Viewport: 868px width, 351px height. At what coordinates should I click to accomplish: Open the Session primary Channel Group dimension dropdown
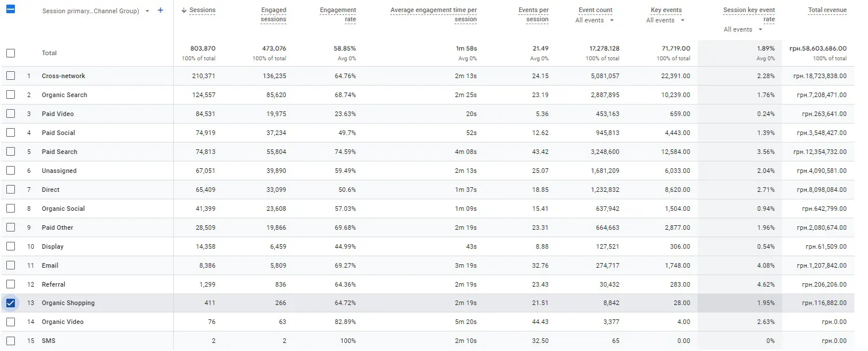(147, 11)
